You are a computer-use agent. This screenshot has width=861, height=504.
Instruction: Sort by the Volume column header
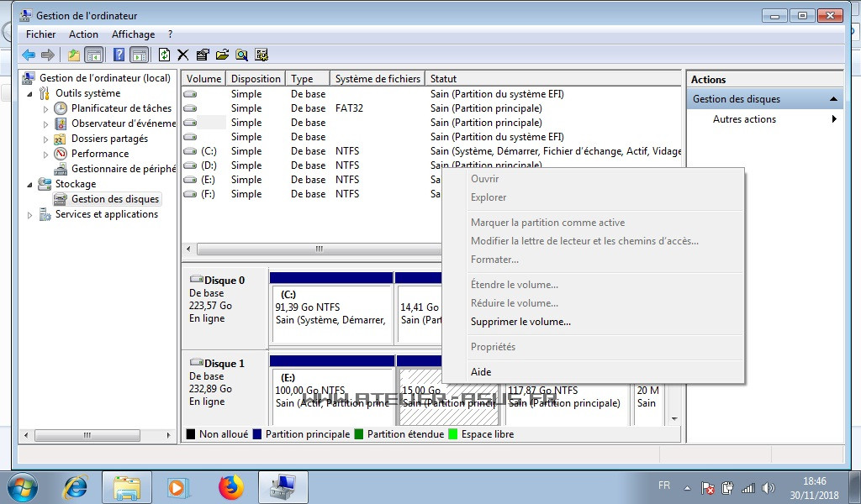coord(203,79)
